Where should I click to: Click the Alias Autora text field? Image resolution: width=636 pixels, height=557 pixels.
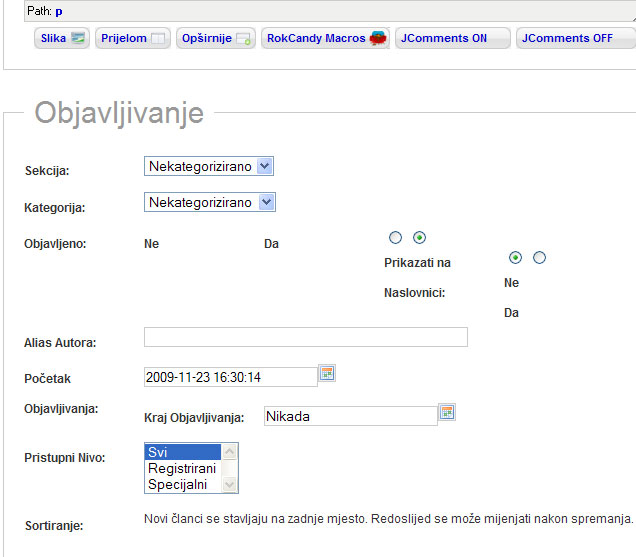point(305,337)
